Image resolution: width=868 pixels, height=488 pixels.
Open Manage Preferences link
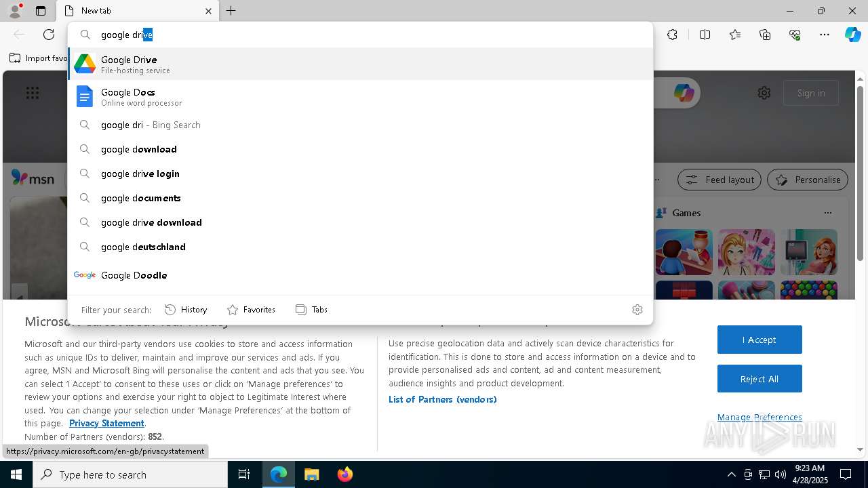coord(759,417)
